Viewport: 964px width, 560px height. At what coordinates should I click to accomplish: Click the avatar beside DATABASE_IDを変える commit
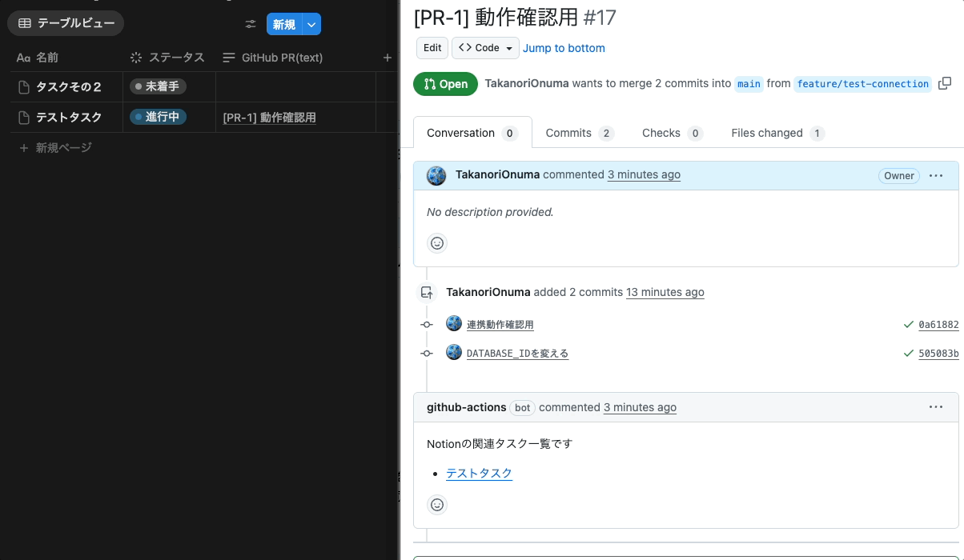pos(454,352)
